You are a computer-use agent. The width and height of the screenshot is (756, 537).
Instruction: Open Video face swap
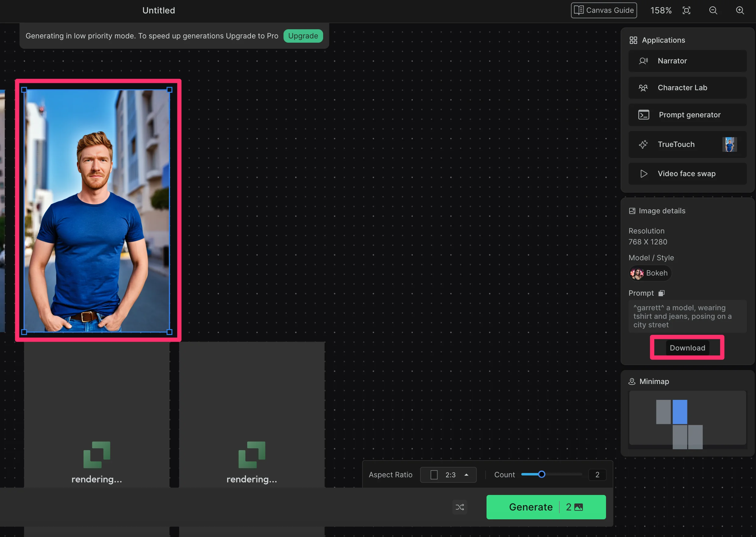tap(687, 174)
